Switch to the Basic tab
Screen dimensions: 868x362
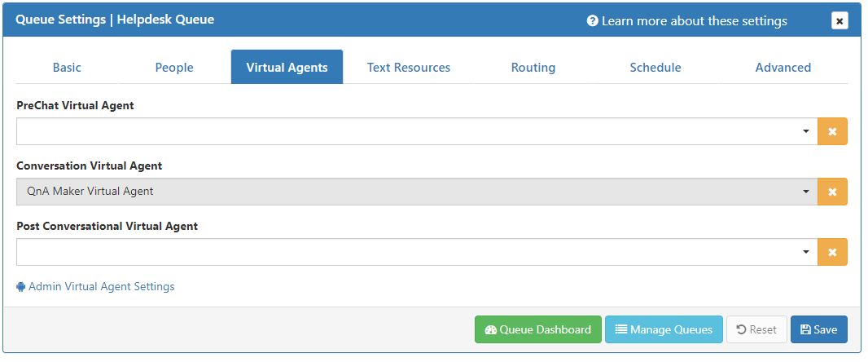point(67,68)
